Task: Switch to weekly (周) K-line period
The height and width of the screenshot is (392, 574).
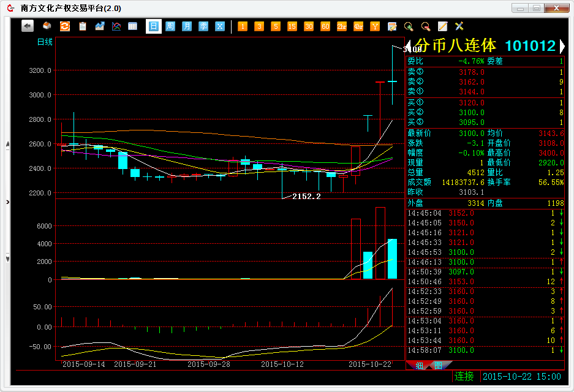Action: click(170, 26)
